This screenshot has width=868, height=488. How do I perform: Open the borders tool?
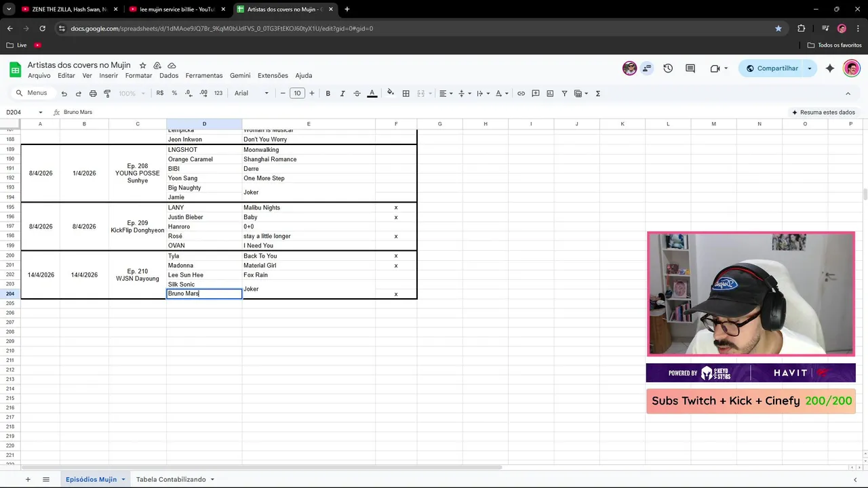406,94
